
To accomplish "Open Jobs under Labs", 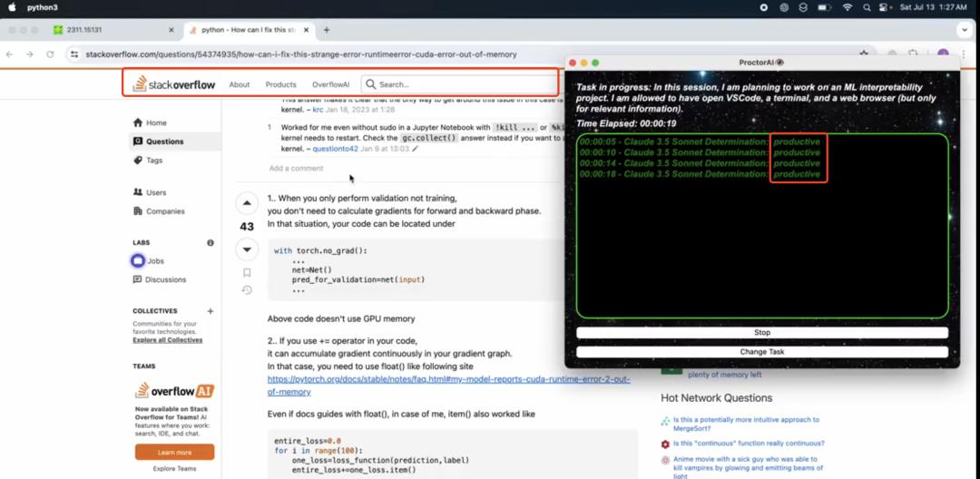I will (149, 261).
